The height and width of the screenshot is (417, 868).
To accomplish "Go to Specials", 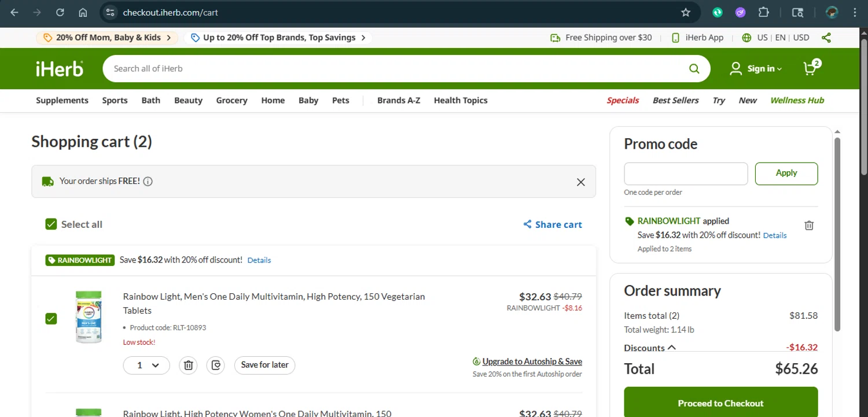I will 623,101.
